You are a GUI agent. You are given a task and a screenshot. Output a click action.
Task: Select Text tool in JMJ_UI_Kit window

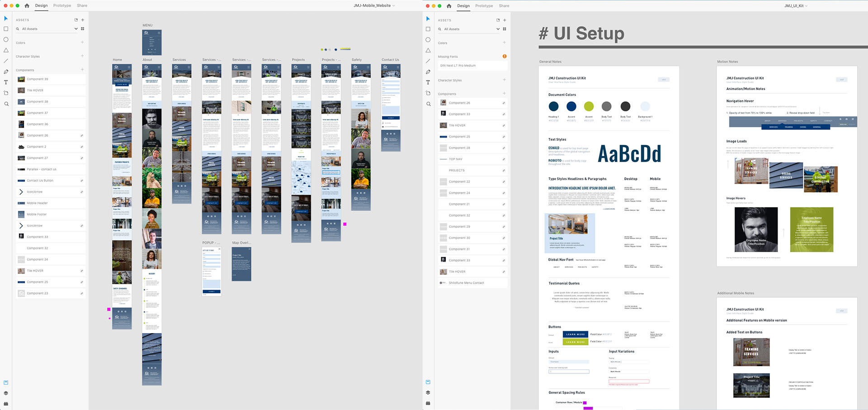[x=428, y=82]
